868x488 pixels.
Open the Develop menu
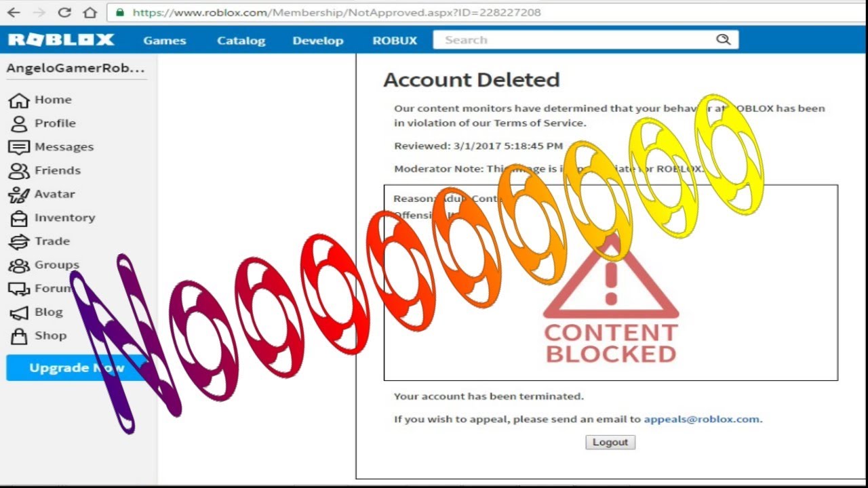pos(317,41)
